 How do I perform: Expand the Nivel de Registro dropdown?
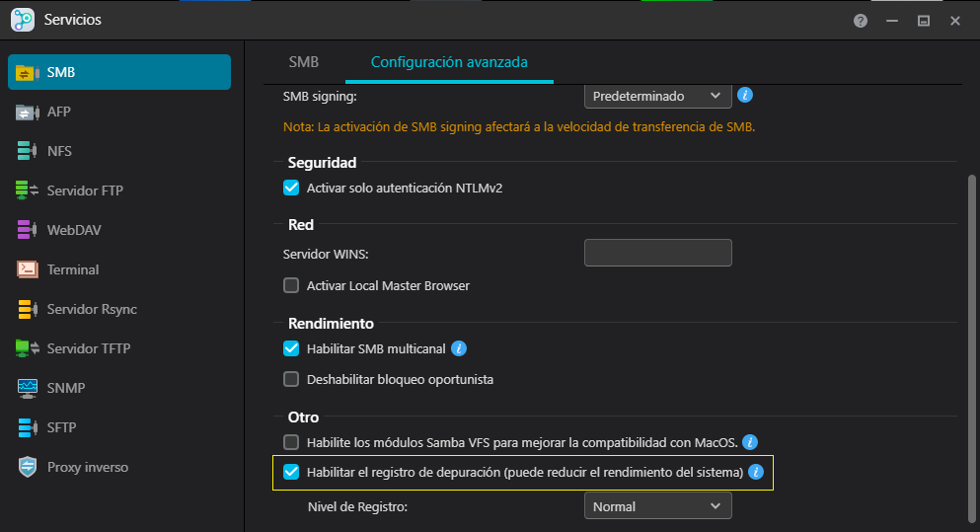657,506
